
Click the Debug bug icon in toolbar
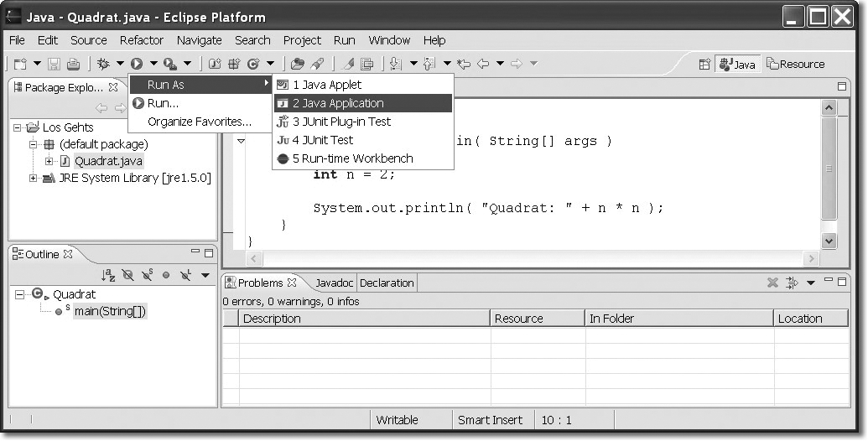[x=104, y=64]
